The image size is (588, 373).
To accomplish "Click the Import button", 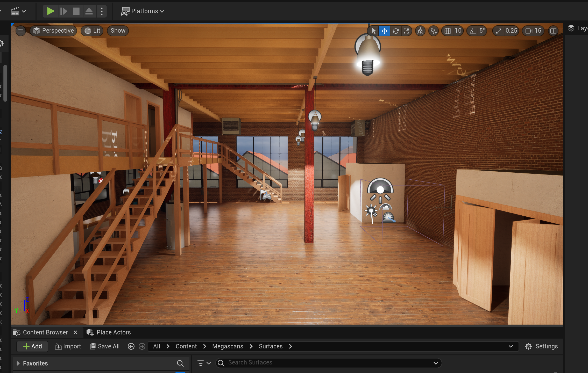I will click(x=68, y=346).
